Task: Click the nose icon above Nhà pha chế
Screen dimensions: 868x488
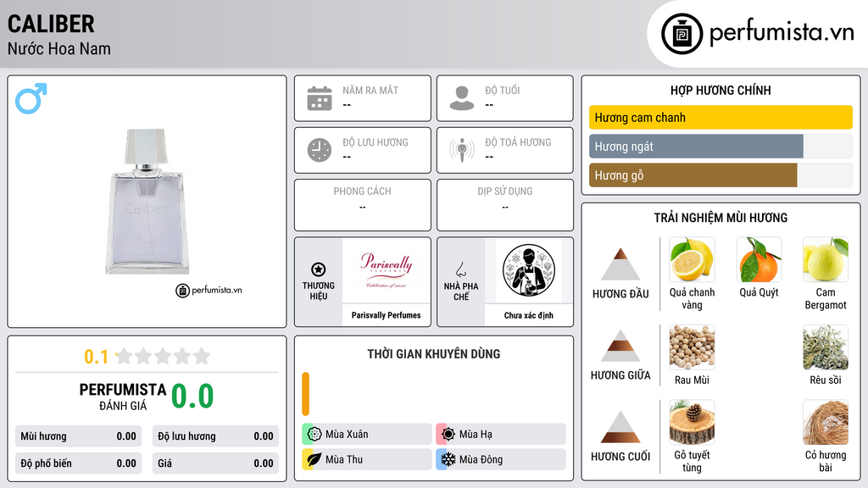Action: 460,269
